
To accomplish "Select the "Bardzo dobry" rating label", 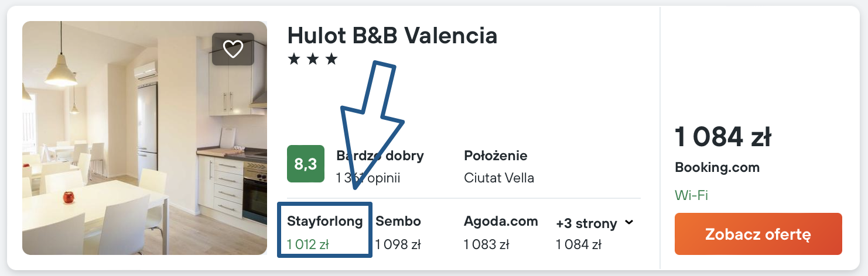I will pyautogui.click(x=380, y=156).
